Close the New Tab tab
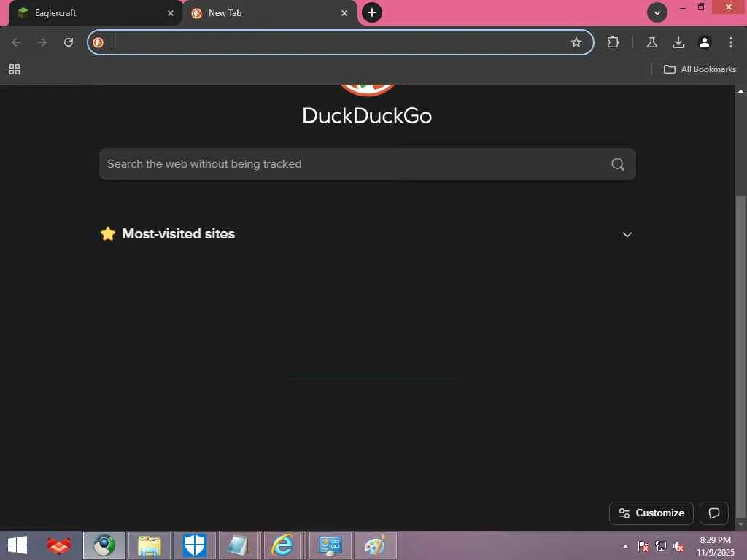Viewport: 747px width, 560px height. tap(344, 13)
